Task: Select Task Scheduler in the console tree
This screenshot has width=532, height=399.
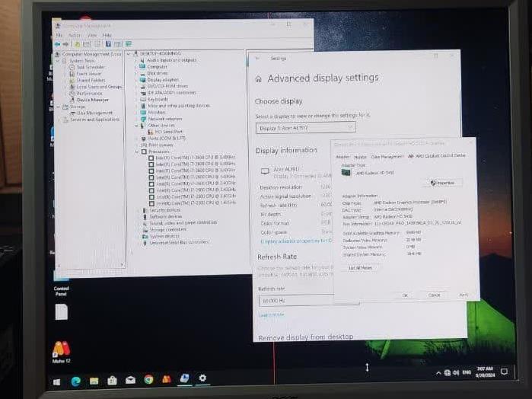Action: coord(91,67)
